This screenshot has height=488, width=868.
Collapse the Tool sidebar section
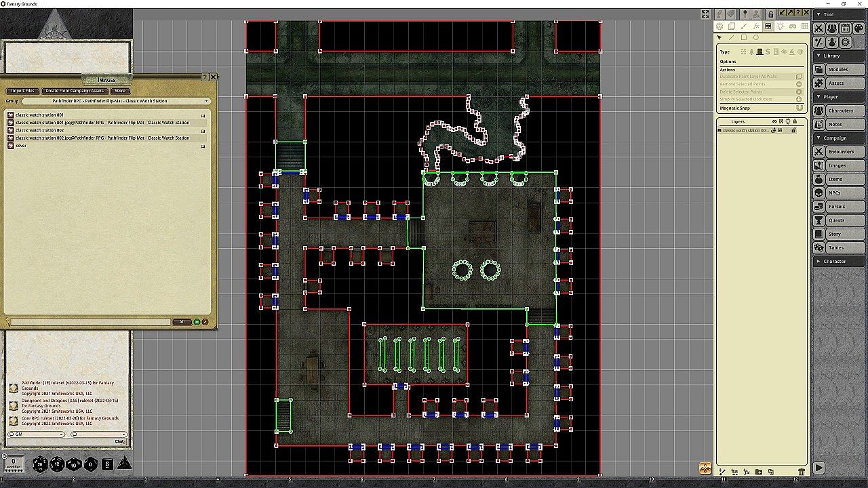coord(839,14)
